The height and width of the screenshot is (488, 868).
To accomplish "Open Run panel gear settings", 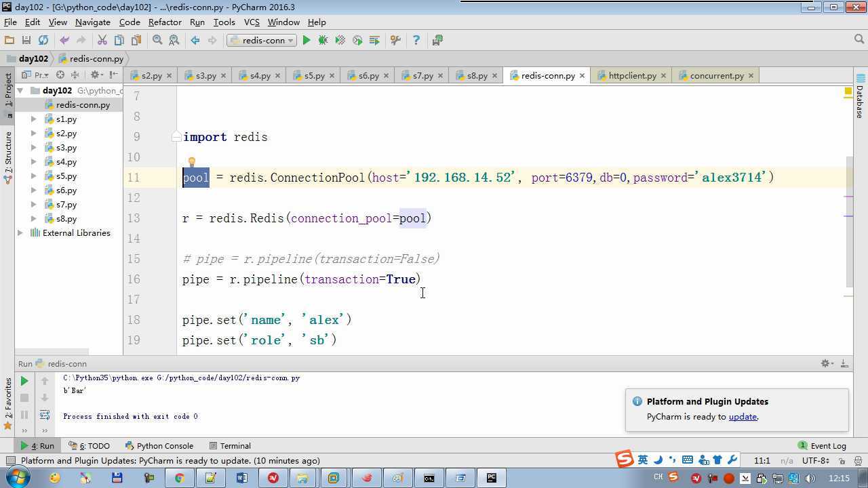I will (x=827, y=364).
